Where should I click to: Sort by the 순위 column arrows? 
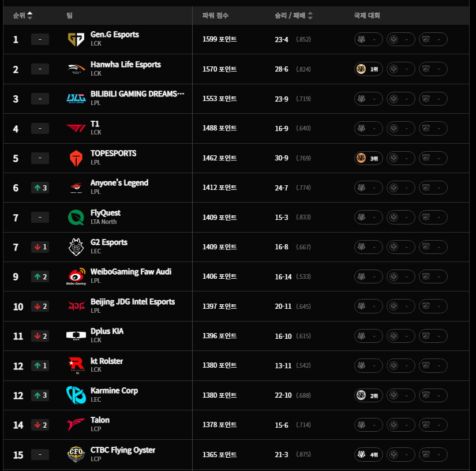pyautogui.click(x=30, y=16)
